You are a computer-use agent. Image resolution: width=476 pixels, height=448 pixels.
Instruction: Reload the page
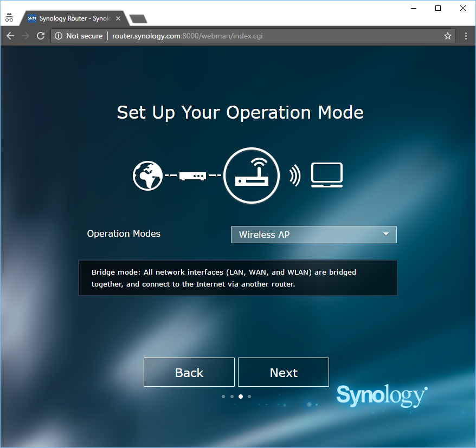(41, 36)
